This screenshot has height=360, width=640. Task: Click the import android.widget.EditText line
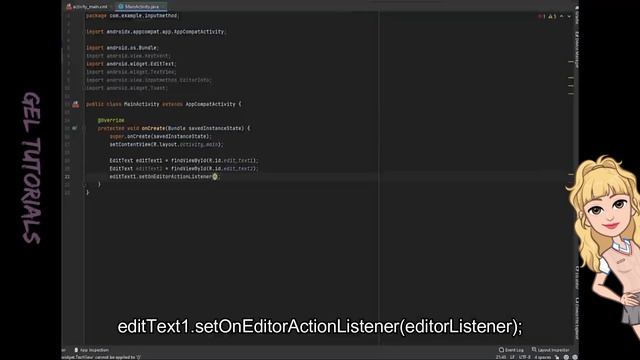131,64
